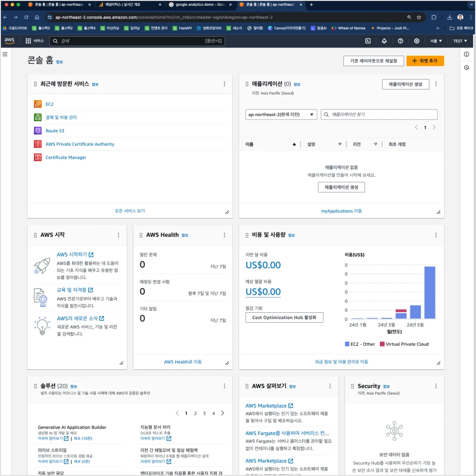Click the find applications search field
This screenshot has width=476, height=476.
click(x=379, y=114)
